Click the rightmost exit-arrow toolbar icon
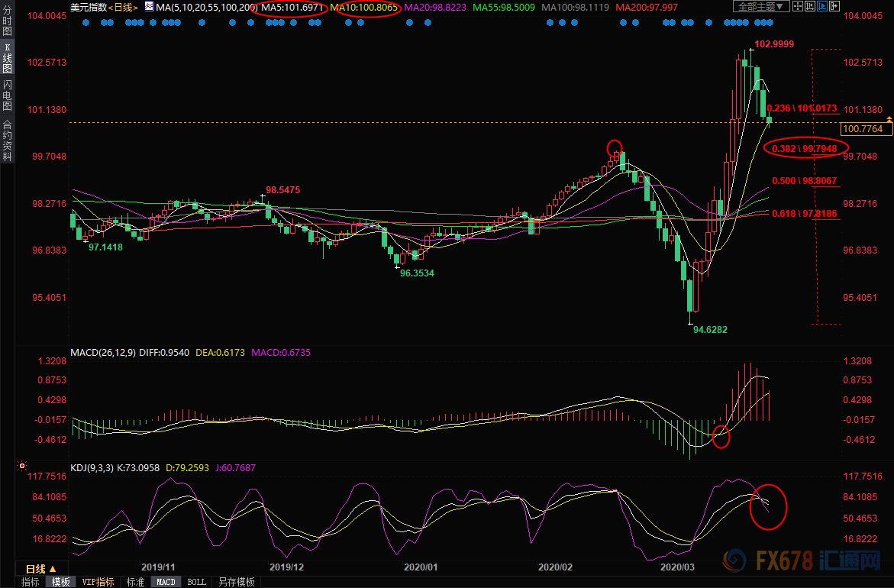The width and height of the screenshot is (894, 588). pos(834,6)
